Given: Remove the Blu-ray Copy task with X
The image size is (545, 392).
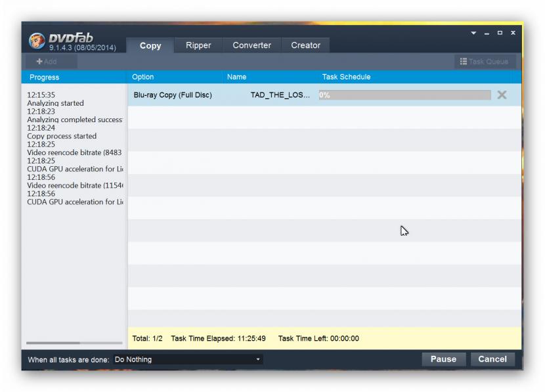Looking at the screenshot, I should coord(502,95).
